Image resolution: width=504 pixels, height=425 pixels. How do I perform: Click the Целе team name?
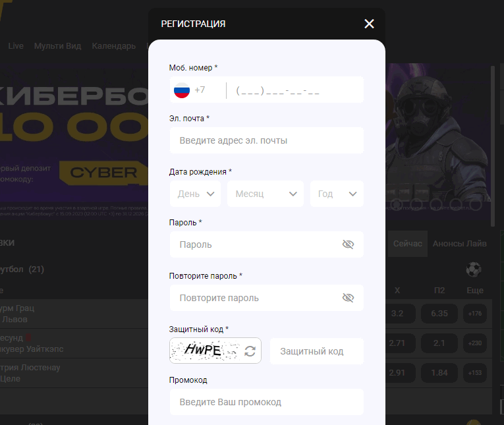pyautogui.click(x=11, y=379)
